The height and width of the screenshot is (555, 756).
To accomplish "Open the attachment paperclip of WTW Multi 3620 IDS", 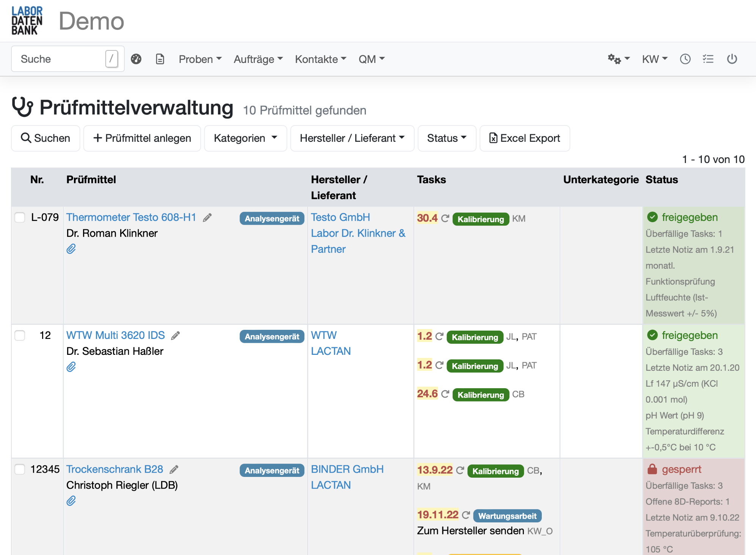I will 71,367.
